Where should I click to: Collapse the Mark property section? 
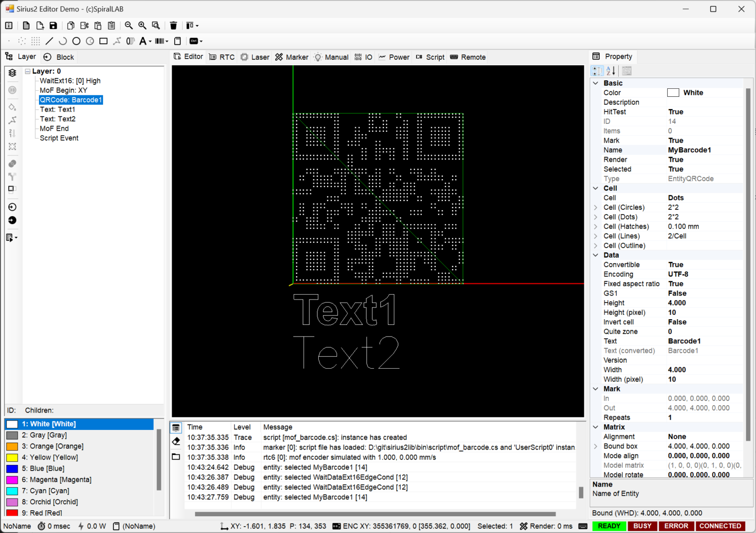596,389
